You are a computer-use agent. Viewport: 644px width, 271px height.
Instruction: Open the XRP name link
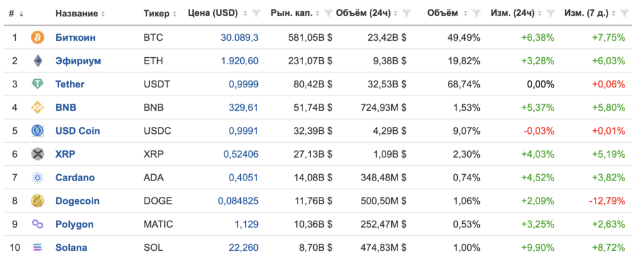65,155
